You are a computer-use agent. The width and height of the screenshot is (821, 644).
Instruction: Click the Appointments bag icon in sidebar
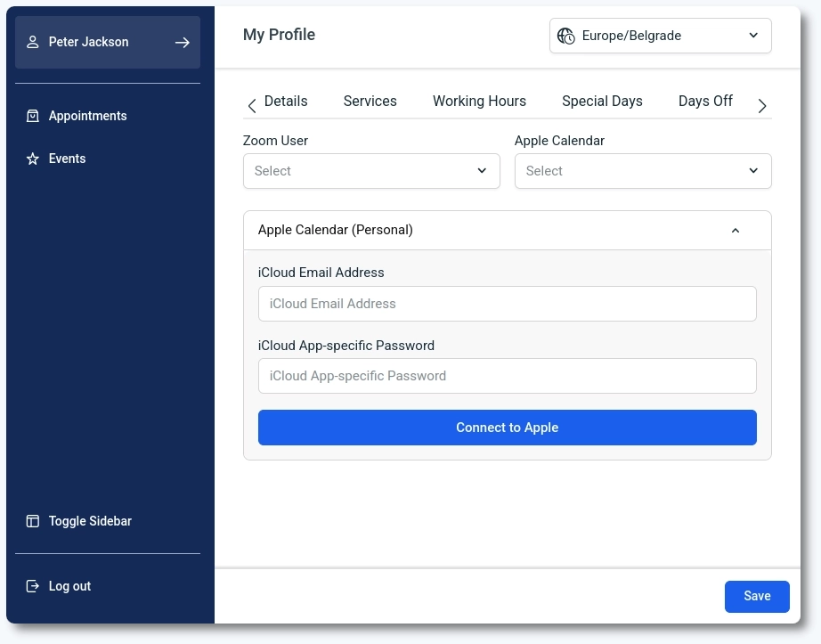[33, 116]
